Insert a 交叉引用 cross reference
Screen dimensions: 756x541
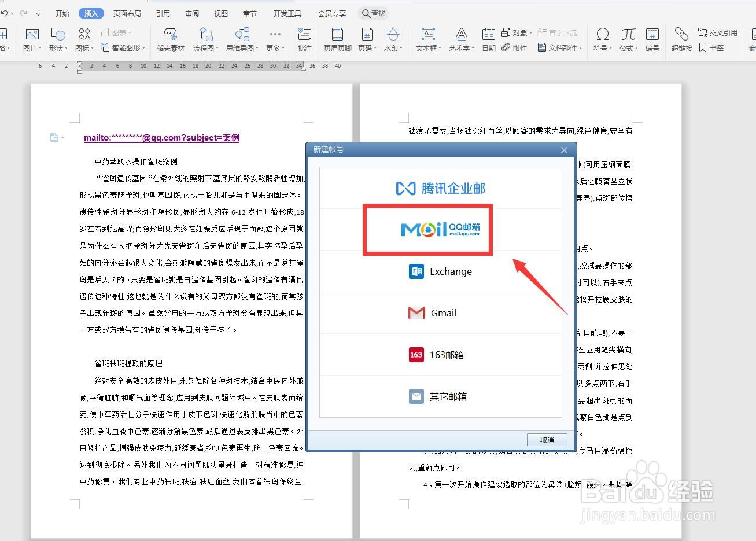click(x=718, y=33)
